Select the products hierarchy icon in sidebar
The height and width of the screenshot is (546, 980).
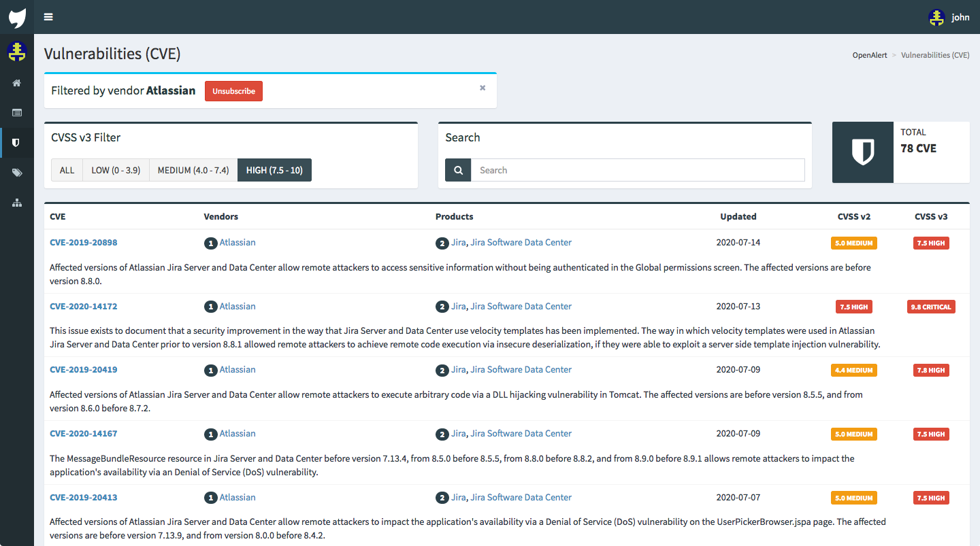pyautogui.click(x=17, y=202)
